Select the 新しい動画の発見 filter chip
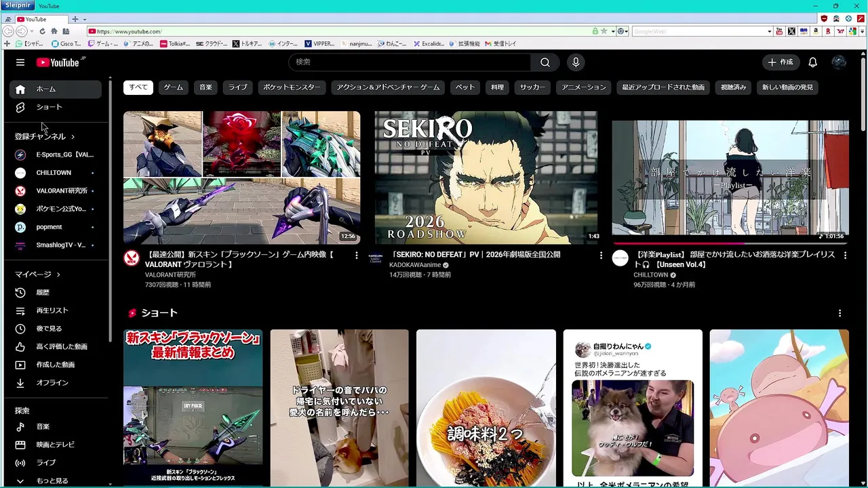The height and width of the screenshot is (488, 868). (x=787, y=87)
